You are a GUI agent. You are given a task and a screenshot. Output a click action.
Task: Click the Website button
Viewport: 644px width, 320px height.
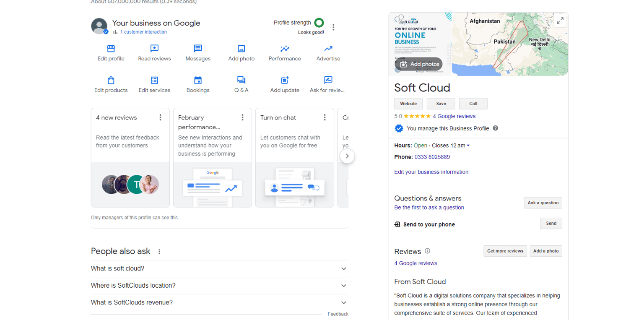click(x=408, y=104)
